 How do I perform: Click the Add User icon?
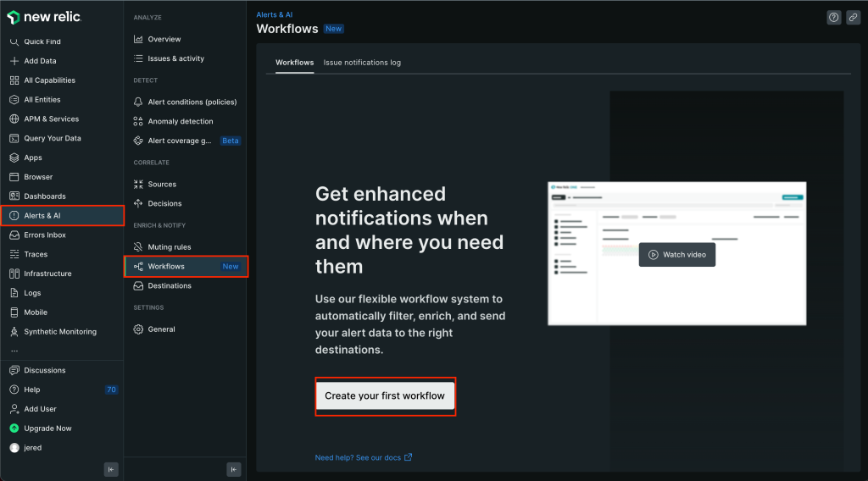point(14,409)
